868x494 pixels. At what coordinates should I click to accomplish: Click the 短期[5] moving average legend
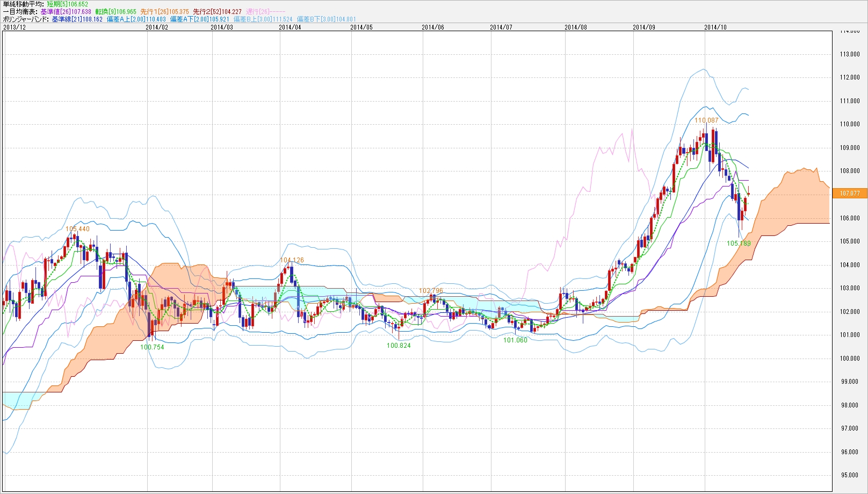tap(67, 4)
